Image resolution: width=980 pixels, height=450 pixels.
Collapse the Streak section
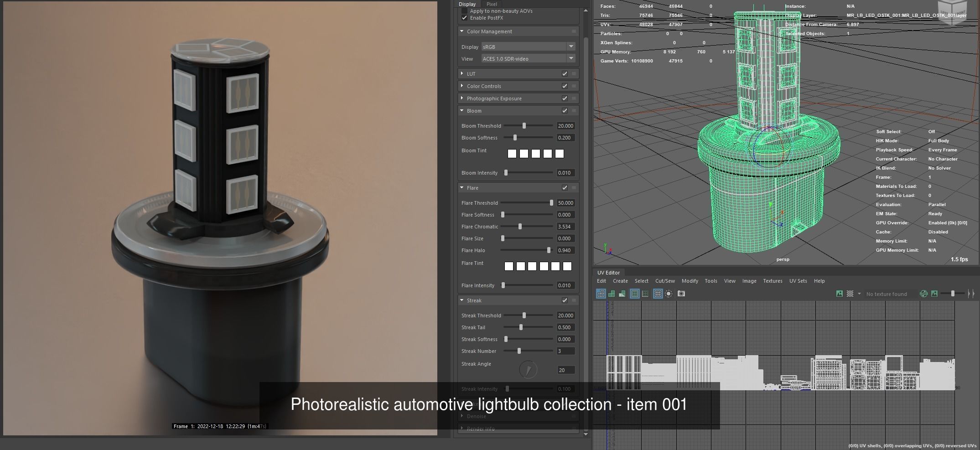[x=462, y=300]
